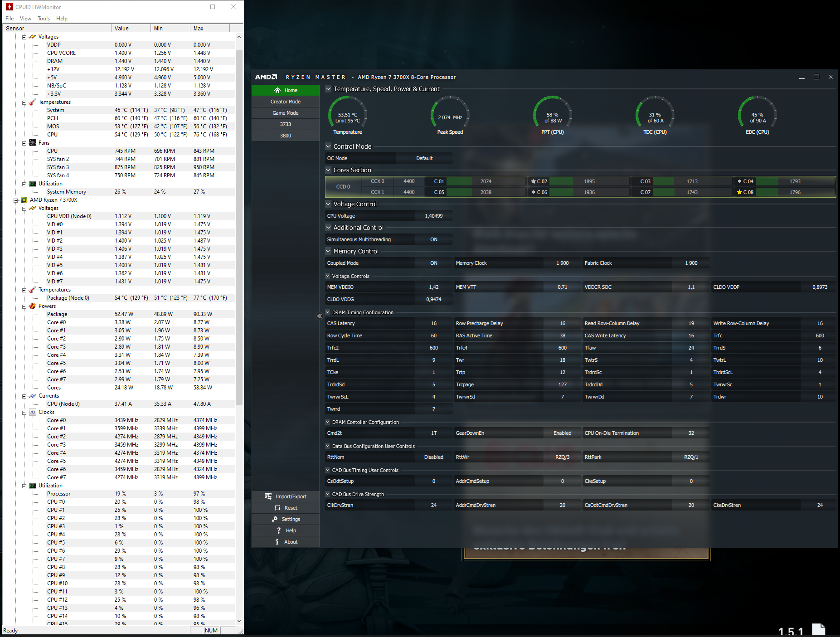Click Utilization icon above System Memory row

point(33,184)
